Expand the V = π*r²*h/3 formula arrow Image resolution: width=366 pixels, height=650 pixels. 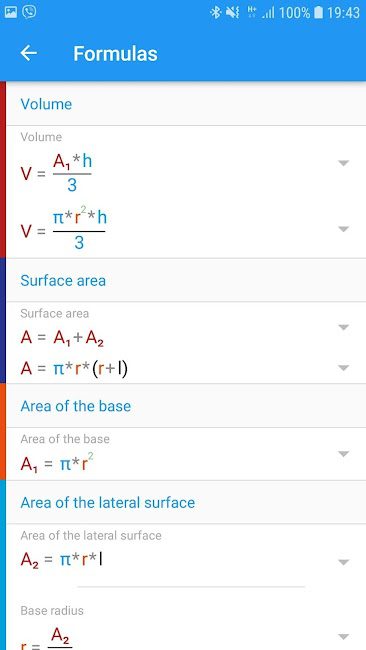pos(343,229)
